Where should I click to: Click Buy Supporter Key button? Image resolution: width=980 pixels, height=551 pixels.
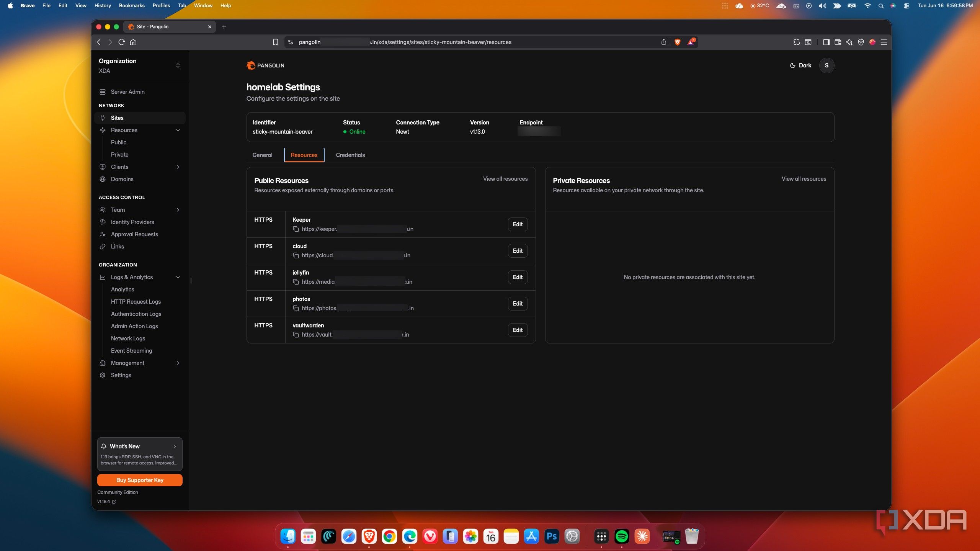pyautogui.click(x=140, y=480)
